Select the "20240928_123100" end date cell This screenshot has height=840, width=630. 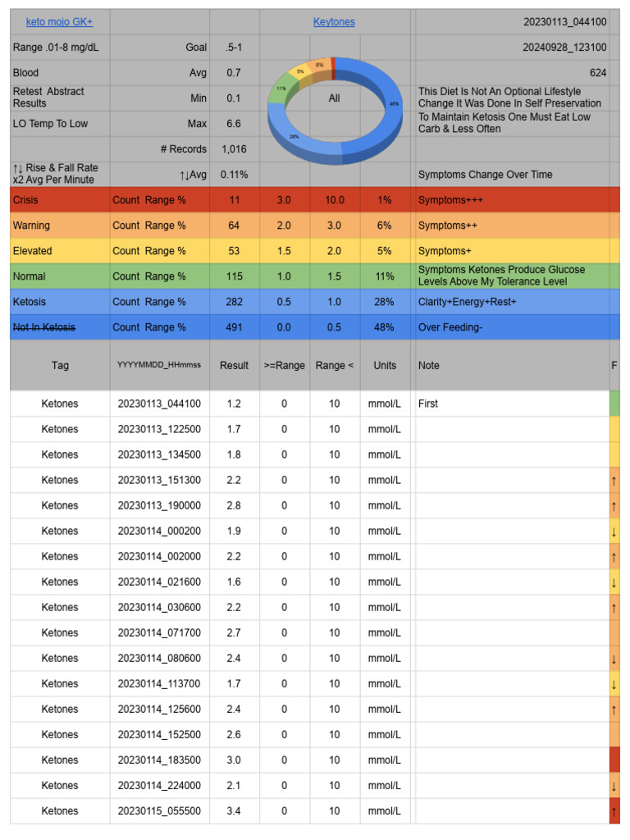point(513,47)
